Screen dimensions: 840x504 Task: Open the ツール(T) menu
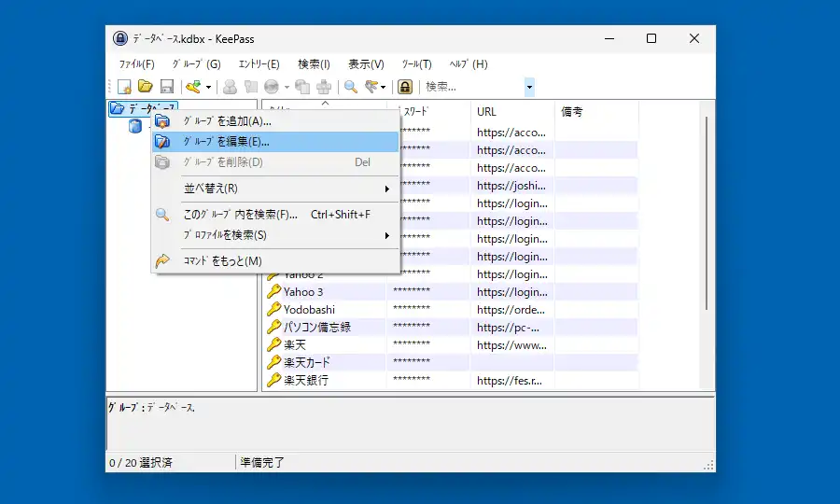[417, 64]
